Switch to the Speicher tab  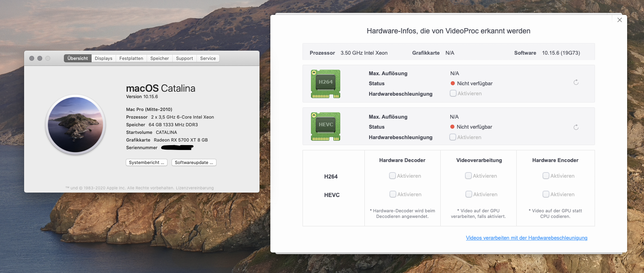pyautogui.click(x=159, y=58)
